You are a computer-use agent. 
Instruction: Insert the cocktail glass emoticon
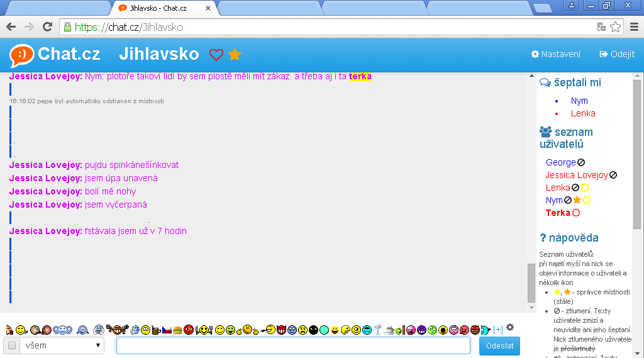click(378, 330)
